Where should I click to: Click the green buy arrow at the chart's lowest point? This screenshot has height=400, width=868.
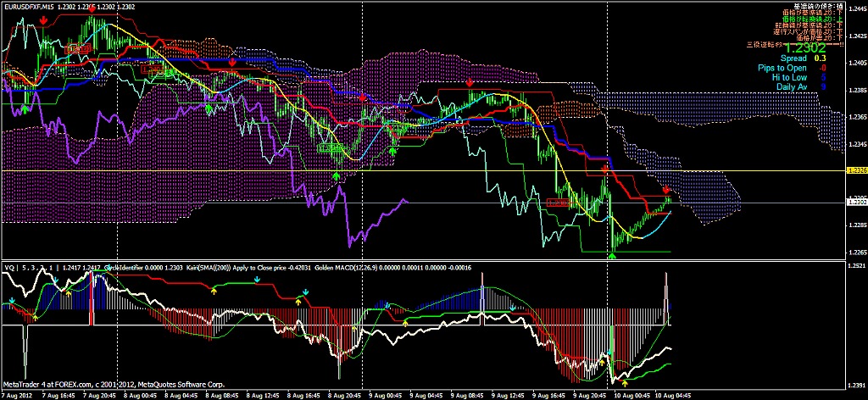click(612, 253)
